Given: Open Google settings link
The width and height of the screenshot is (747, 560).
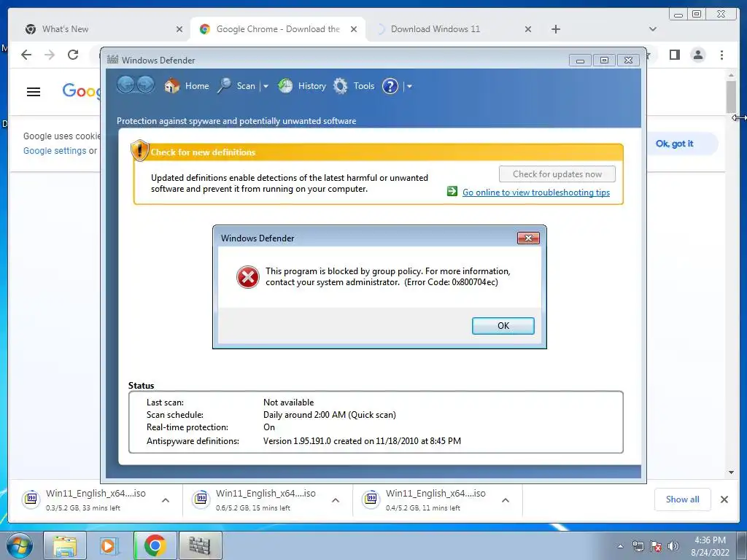Looking at the screenshot, I should pos(55,150).
